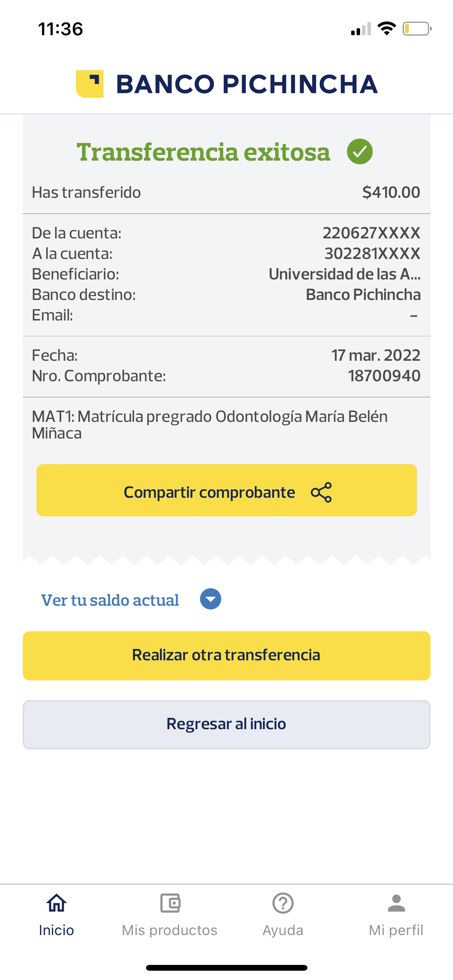
Task: Go to the Mi perfil tab label
Action: 396,930
